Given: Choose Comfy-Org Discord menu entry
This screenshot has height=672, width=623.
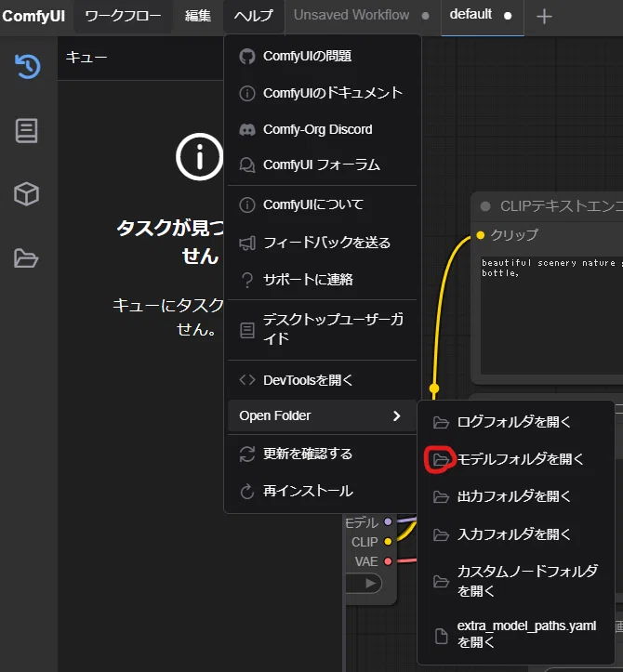Looking at the screenshot, I should point(323,129).
